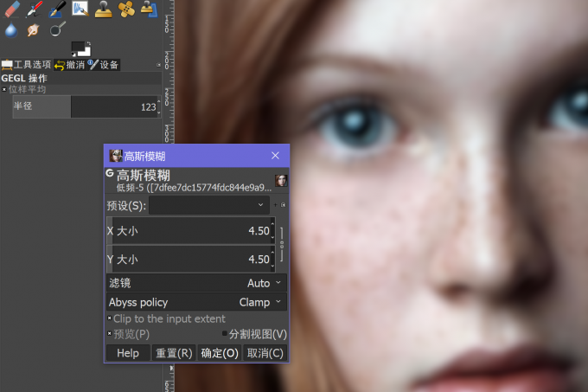This screenshot has height=392, width=588.
Task: Click the white background color swatch
Action: [x=86, y=52]
